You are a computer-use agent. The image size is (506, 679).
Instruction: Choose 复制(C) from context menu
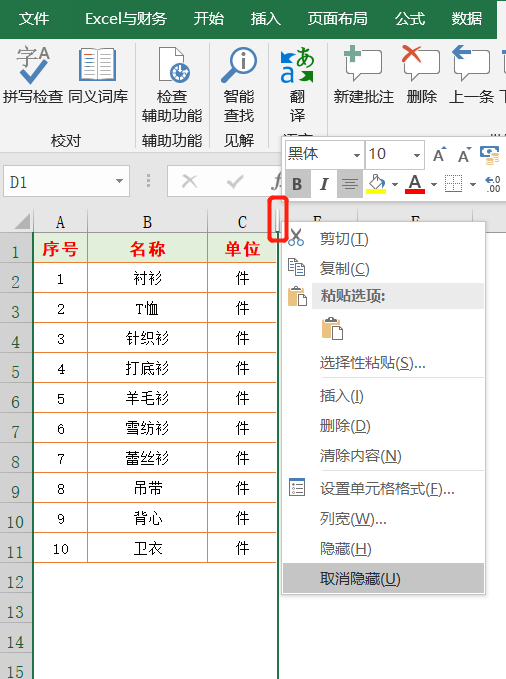pyautogui.click(x=383, y=268)
